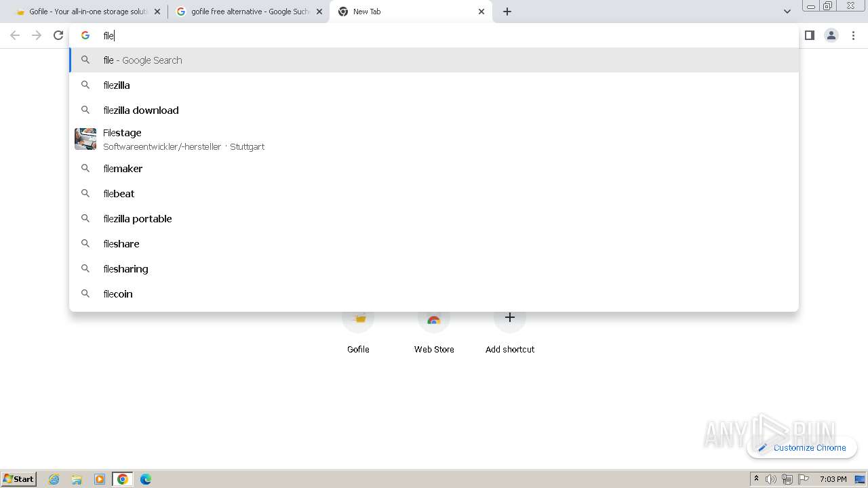Choose the 'filezilla portable' suggestion

click(434, 219)
